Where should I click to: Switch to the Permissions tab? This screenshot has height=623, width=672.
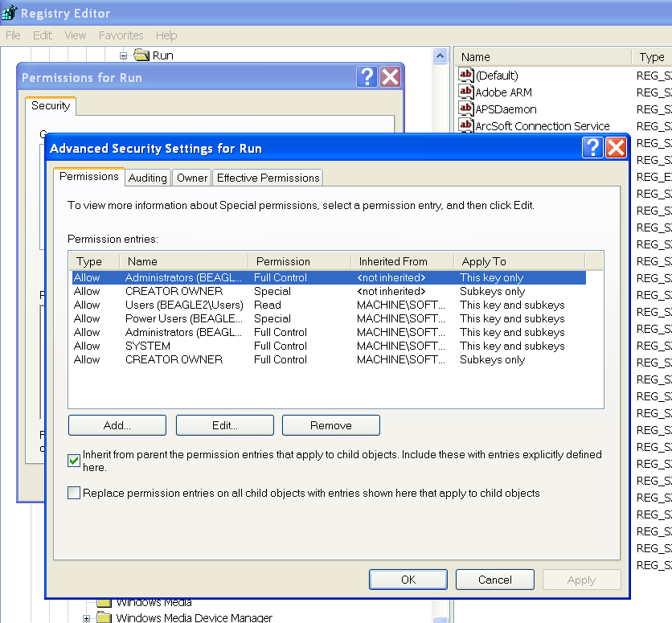89,177
